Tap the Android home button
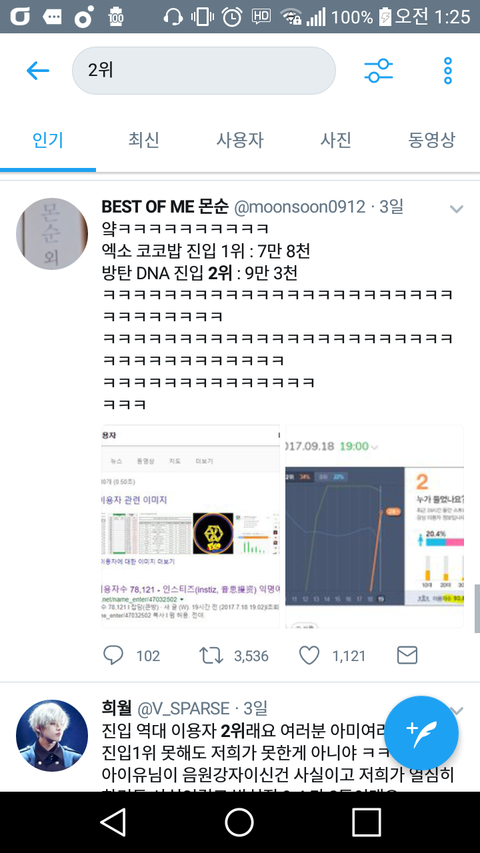 (x=239, y=821)
